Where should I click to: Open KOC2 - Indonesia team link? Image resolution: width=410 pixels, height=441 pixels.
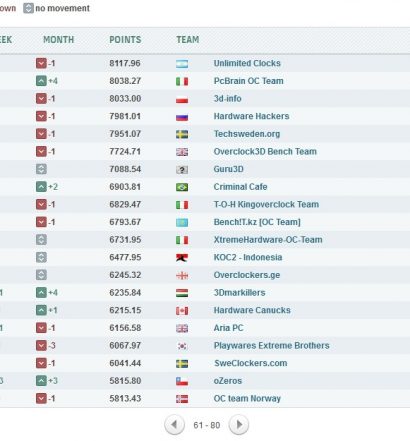(x=248, y=258)
